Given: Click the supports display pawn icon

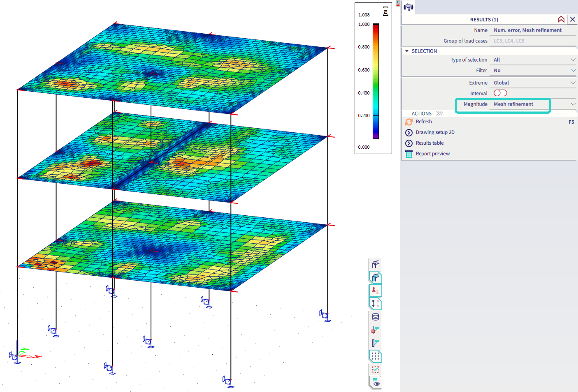Looking at the screenshot, I should click(375, 290).
